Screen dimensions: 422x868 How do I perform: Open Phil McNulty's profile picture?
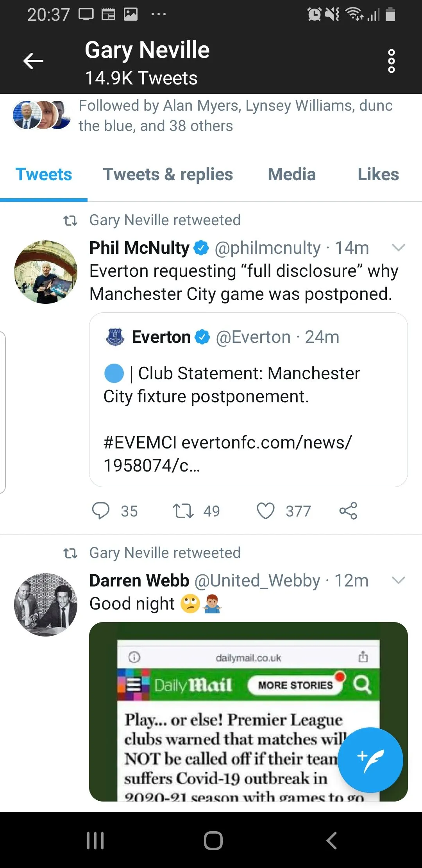tap(46, 272)
